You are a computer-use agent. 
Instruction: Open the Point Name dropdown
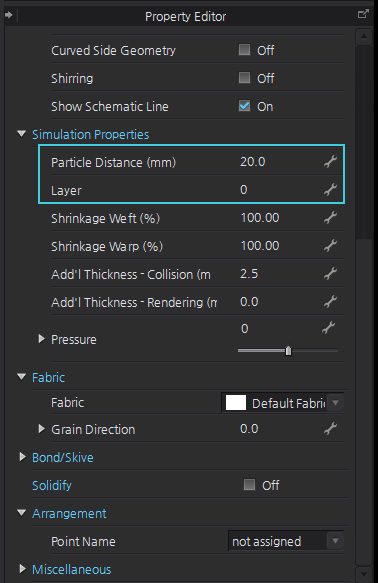(285, 541)
